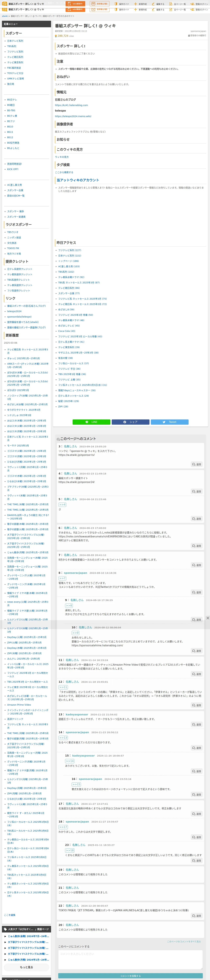Screen dimensions: 210x980
Task: Share the page on Facebook via シェア
Action: coord(130,422)
